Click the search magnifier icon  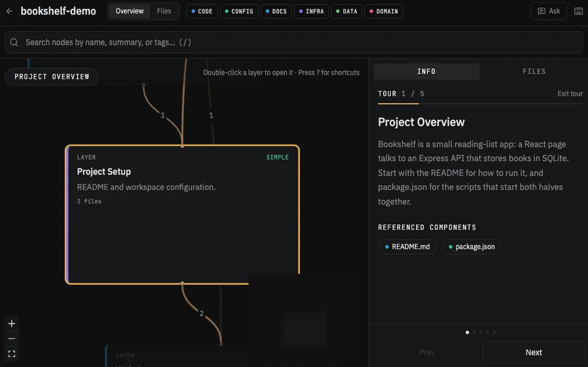point(14,42)
